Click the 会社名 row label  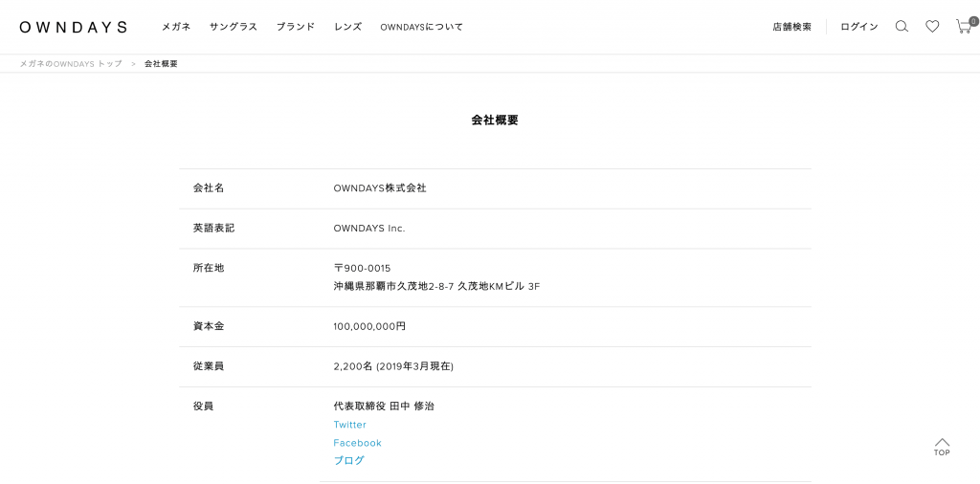[x=209, y=188]
